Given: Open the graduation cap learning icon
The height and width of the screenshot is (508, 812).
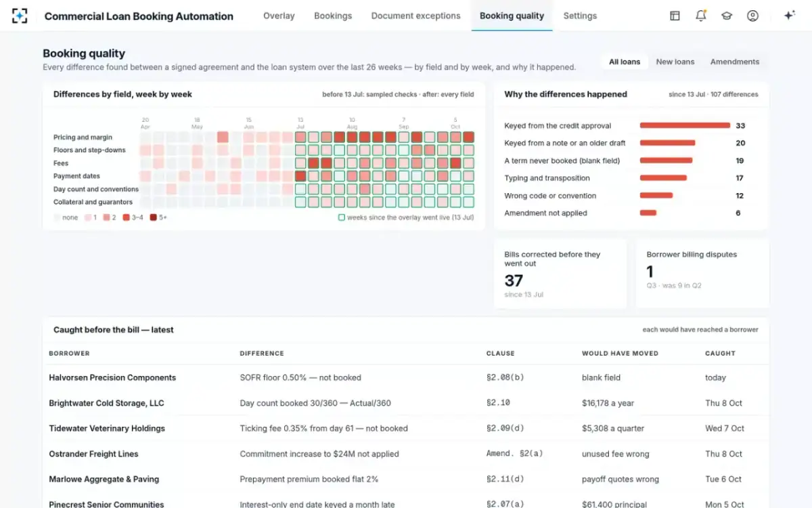Looking at the screenshot, I should (x=727, y=16).
